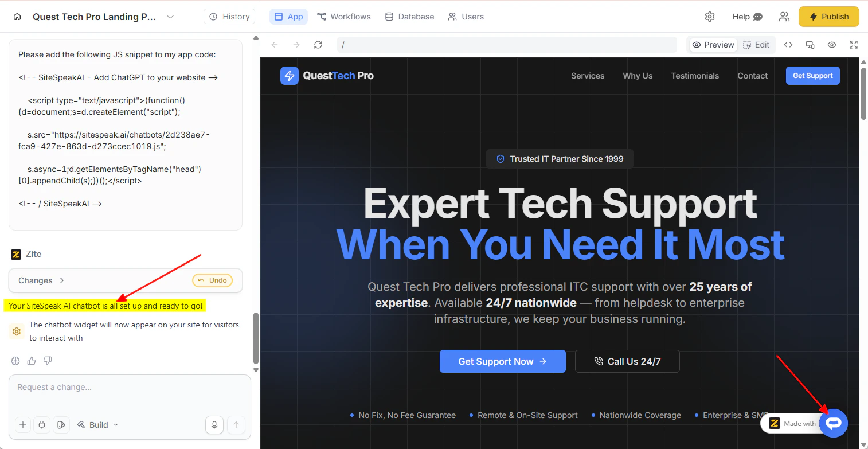Open Services in the site navigation
The width and height of the screenshot is (868, 449).
pos(588,76)
